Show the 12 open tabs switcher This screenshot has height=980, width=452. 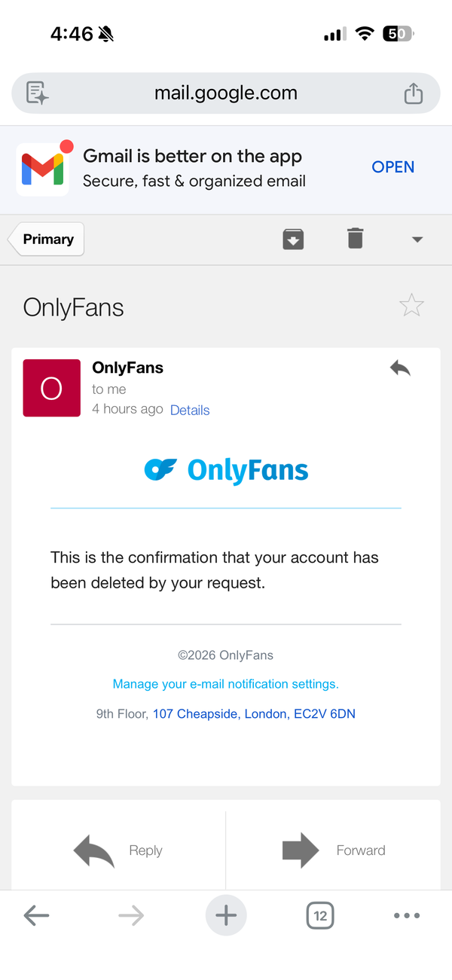(x=320, y=916)
